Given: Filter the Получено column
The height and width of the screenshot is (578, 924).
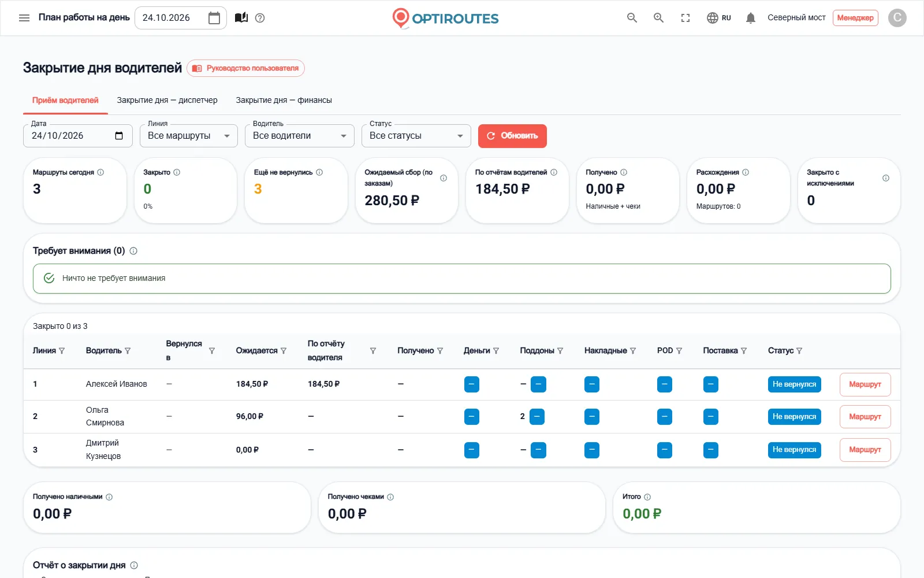Looking at the screenshot, I should (x=440, y=351).
